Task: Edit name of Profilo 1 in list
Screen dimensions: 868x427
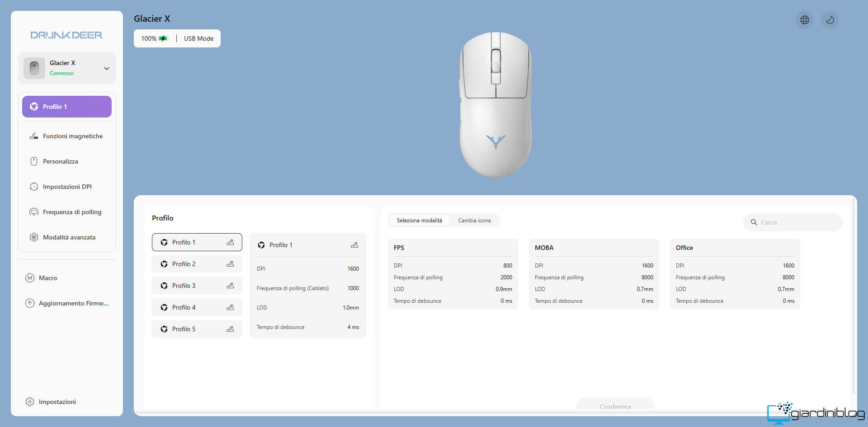Action: click(x=230, y=242)
